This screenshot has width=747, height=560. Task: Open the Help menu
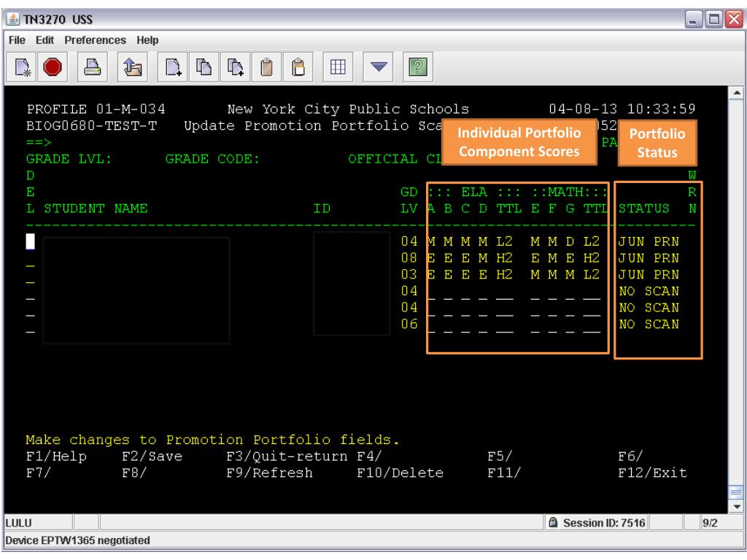147,40
